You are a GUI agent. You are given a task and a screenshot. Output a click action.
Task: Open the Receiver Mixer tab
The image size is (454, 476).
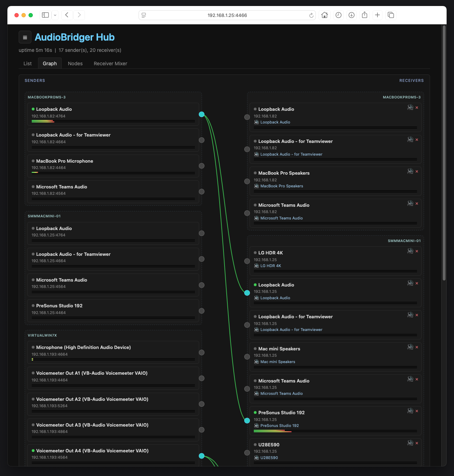pyautogui.click(x=110, y=64)
